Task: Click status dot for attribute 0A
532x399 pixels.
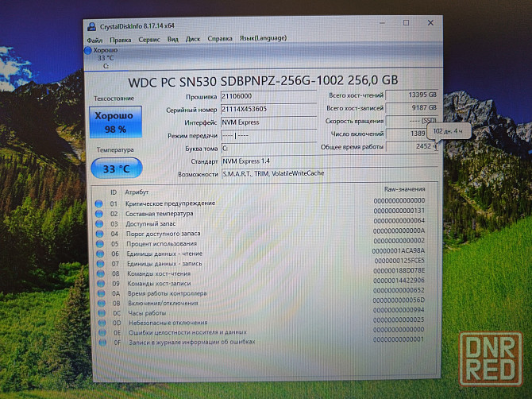Action: [x=102, y=293]
